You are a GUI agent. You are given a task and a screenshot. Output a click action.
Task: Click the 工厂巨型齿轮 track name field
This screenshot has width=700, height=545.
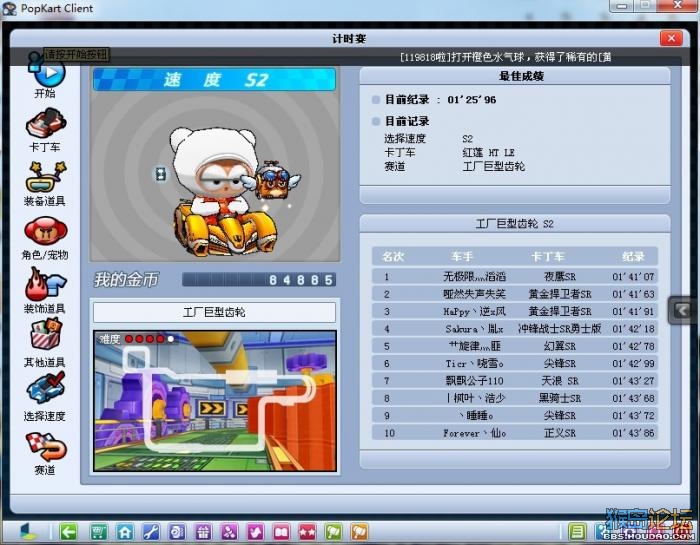point(214,312)
